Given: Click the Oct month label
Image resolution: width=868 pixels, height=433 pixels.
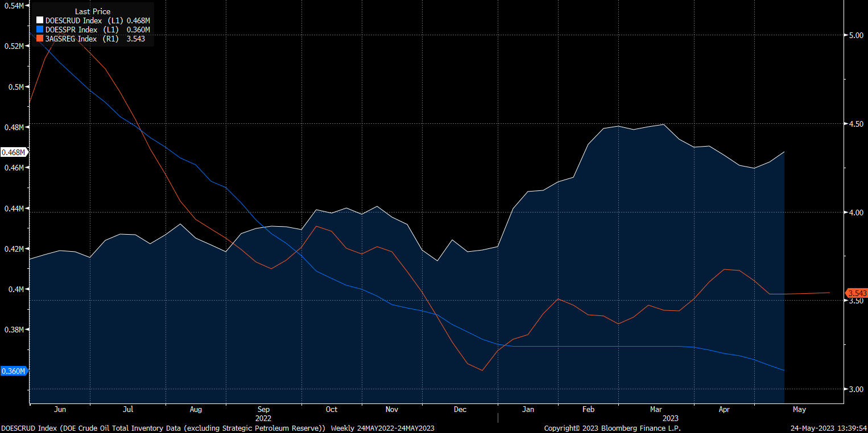Looking at the screenshot, I should [x=332, y=409].
